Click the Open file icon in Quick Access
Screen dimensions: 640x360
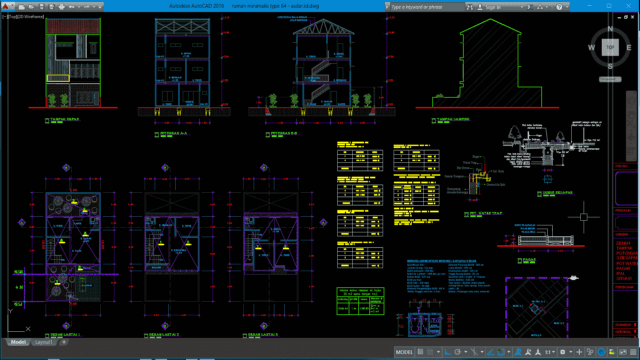(31, 7)
